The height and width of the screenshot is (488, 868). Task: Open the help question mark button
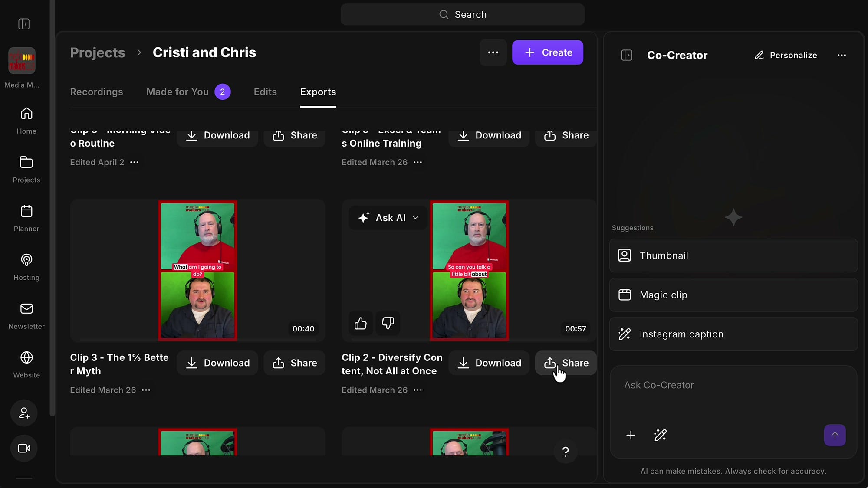(x=566, y=452)
